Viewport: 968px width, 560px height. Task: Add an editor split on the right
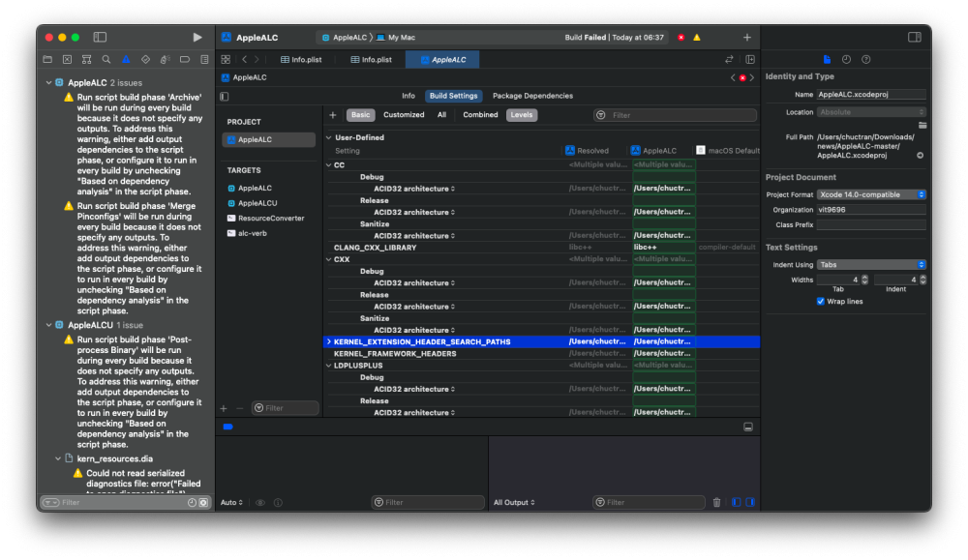tap(750, 60)
